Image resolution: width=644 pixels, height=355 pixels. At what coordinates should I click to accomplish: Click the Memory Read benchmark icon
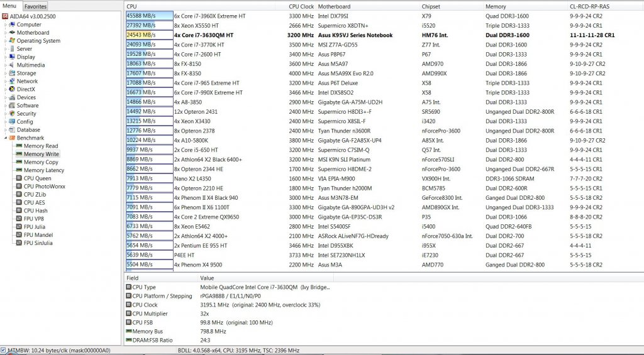click(19, 146)
